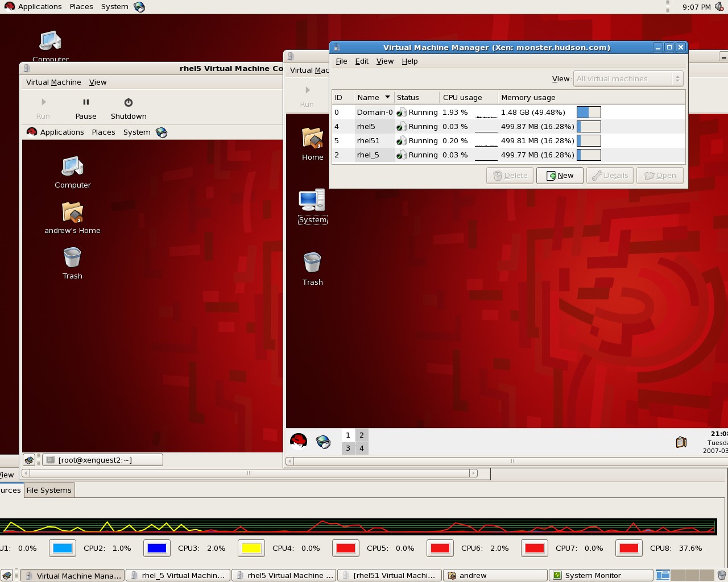Click the Shutdown power icon

(x=129, y=103)
